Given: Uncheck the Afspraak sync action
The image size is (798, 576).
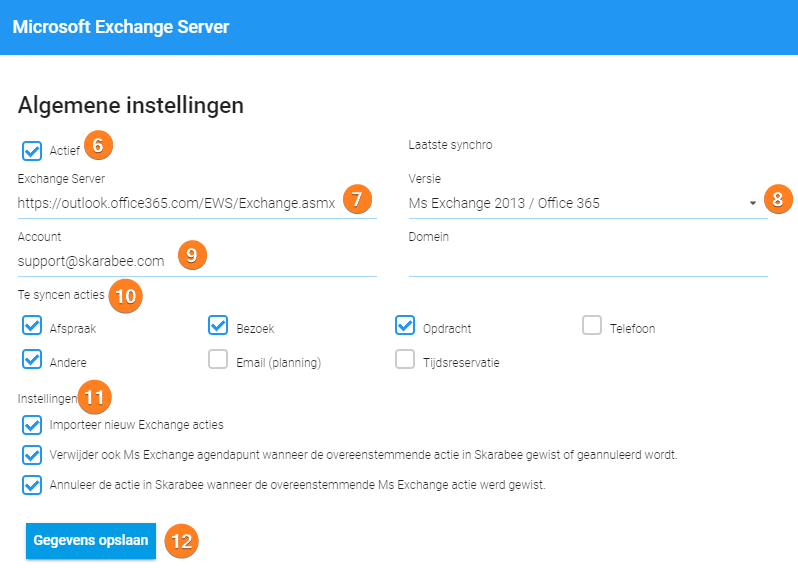Looking at the screenshot, I should [32, 325].
